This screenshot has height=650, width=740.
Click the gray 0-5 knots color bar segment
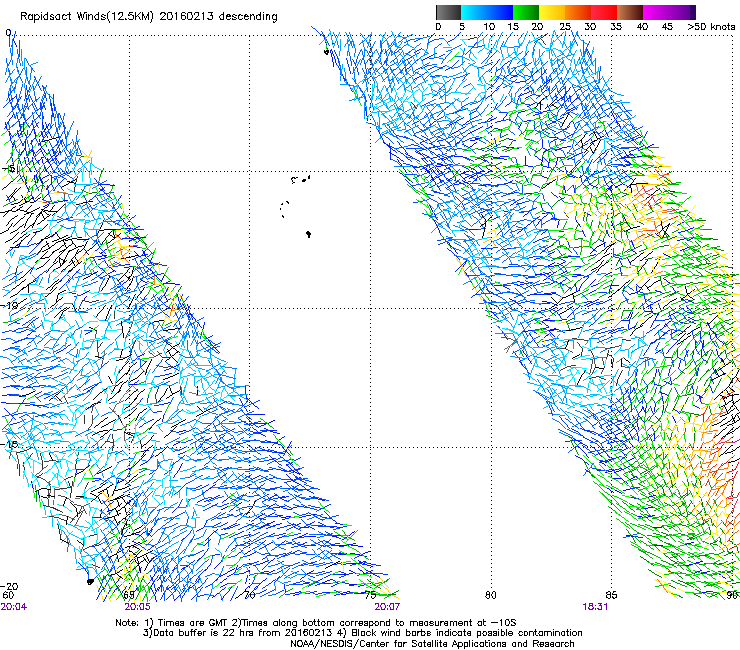click(448, 12)
